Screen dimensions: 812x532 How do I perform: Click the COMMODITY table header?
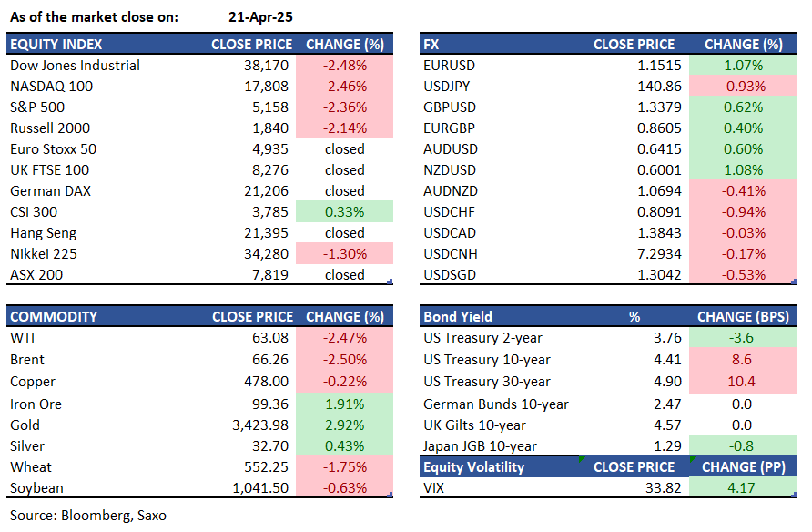click(53, 317)
